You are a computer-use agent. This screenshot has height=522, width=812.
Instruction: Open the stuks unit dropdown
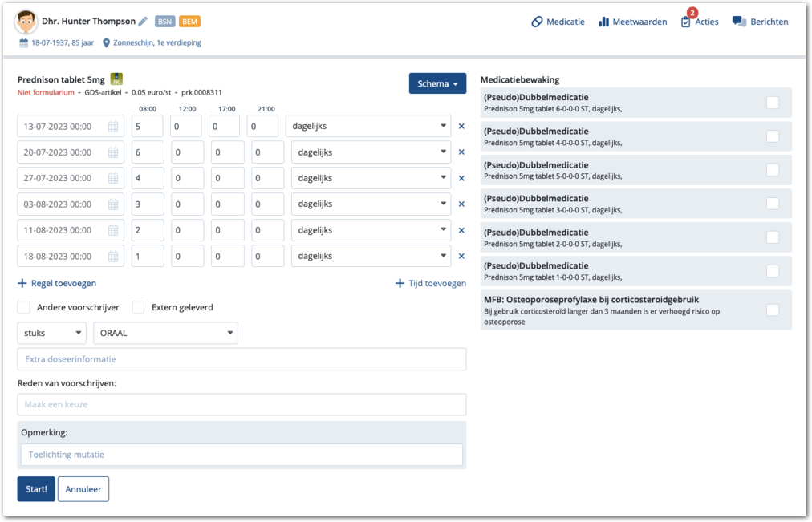(x=51, y=333)
